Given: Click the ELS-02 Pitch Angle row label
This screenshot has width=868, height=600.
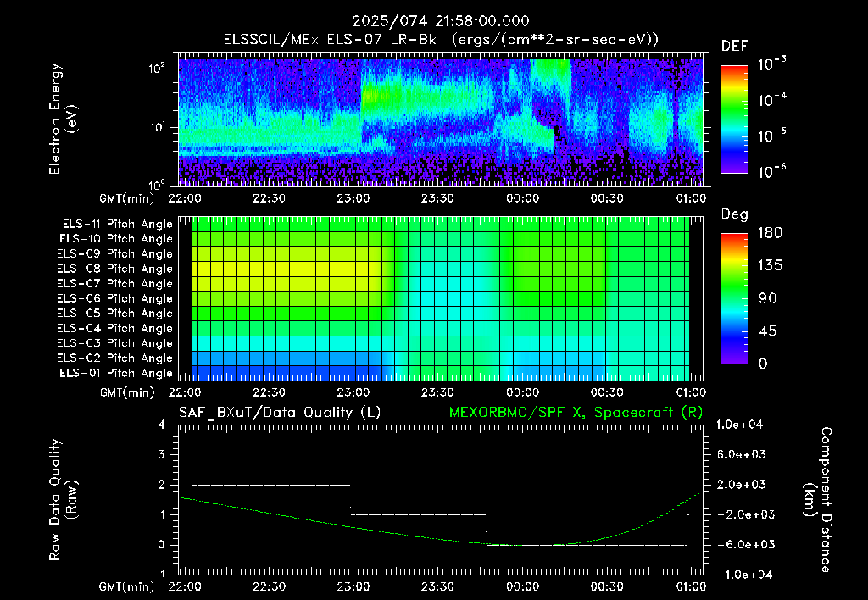Looking at the screenshot, I should [115, 358].
